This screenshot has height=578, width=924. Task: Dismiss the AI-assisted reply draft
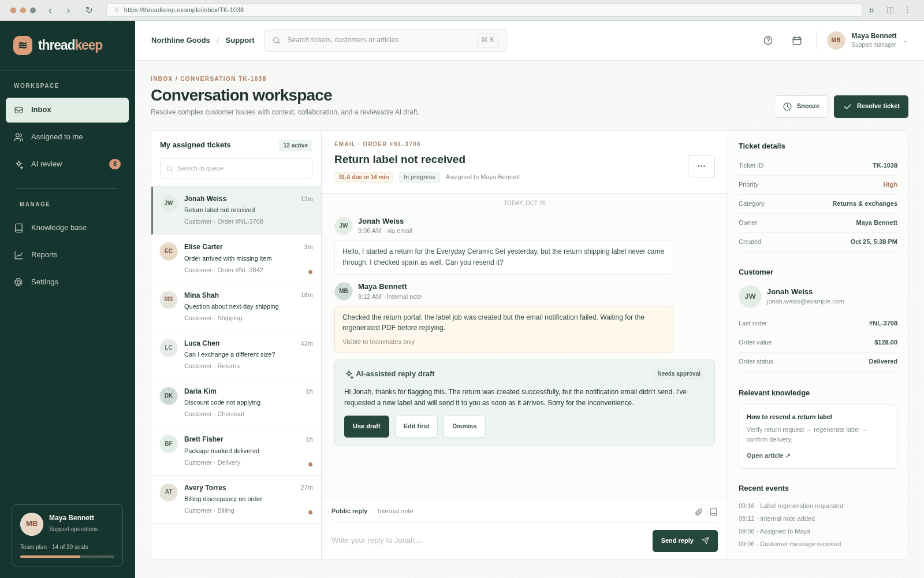(x=464, y=427)
